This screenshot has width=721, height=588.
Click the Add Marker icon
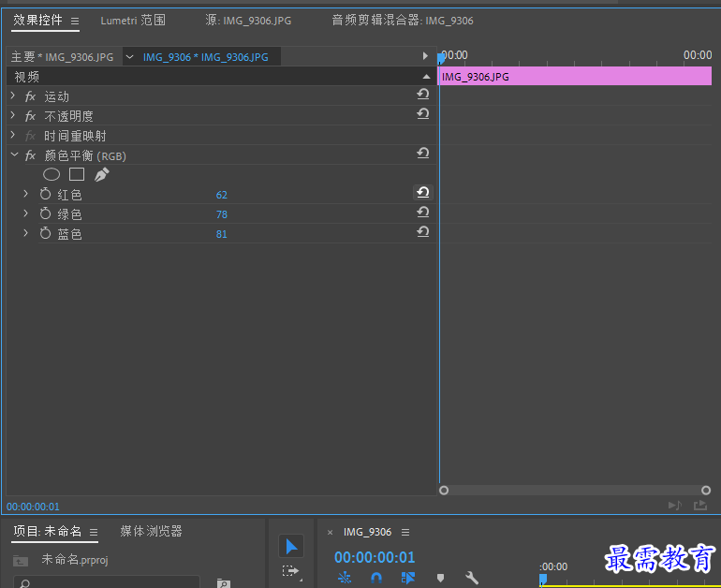click(x=440, y=578)
